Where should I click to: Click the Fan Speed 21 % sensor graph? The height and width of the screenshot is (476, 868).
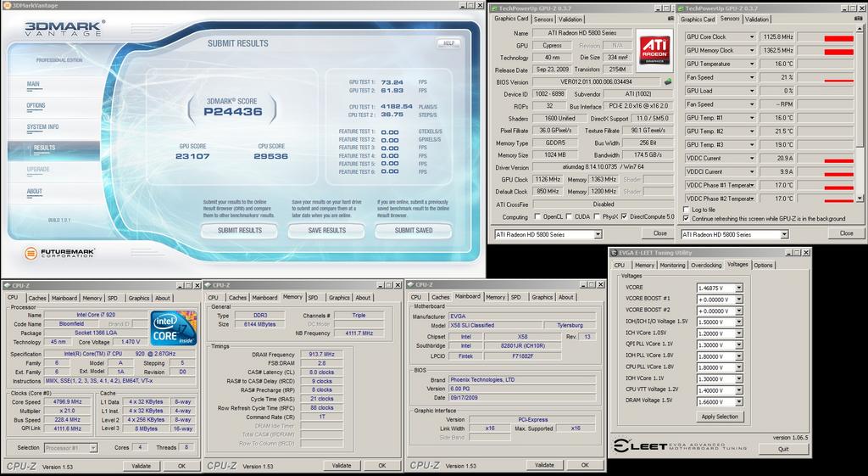pyautogui.click(x=826, y=77)
